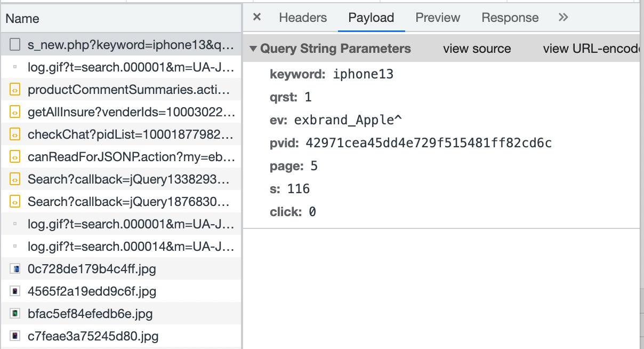The image size is (644, 349).
Task: Click the script icon beside Search?callback=jQuery1876830
Action: [15, 202]
